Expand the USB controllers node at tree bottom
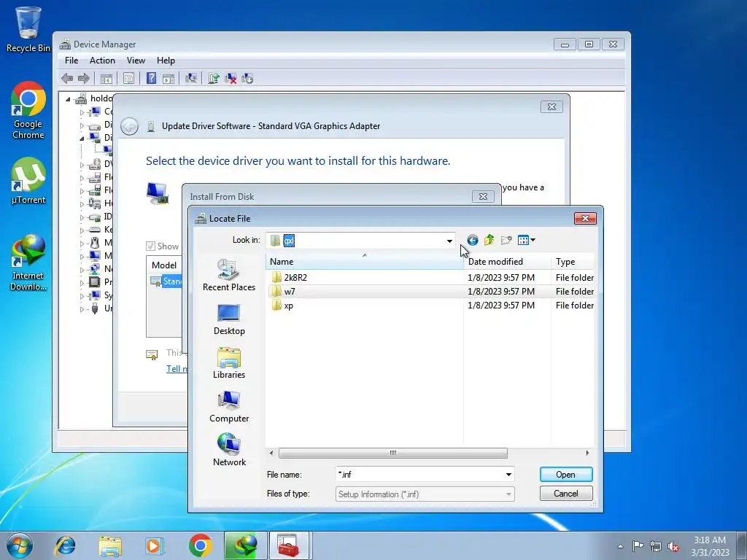Viewport: 747px width, 560px height. pyautogui.click(x=82, y=309)
